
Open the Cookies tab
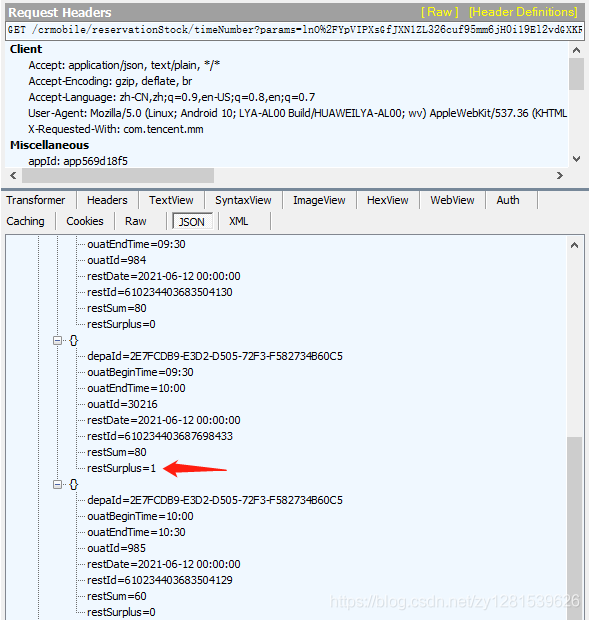(85, 221)
